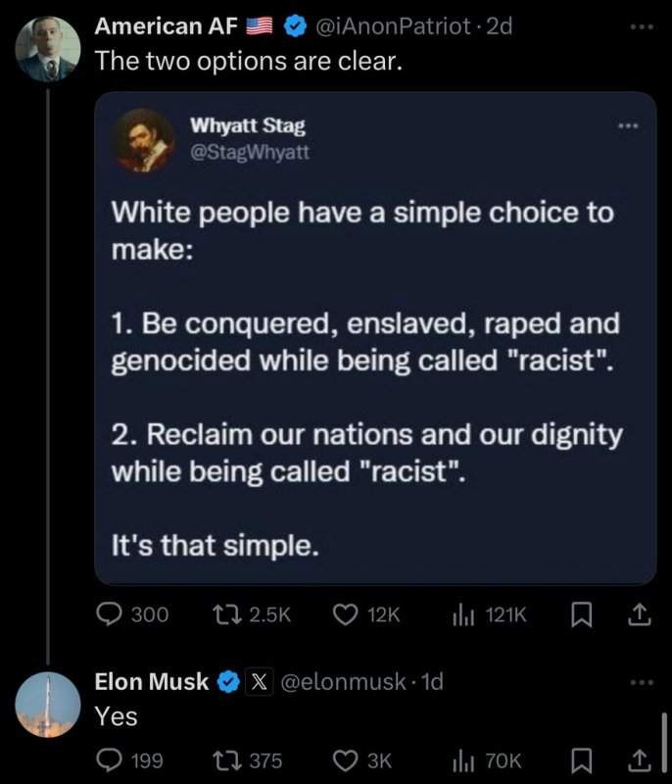Bookmark the American AF post
Screen dimensions: 672x784
click(x=582, y=614)
